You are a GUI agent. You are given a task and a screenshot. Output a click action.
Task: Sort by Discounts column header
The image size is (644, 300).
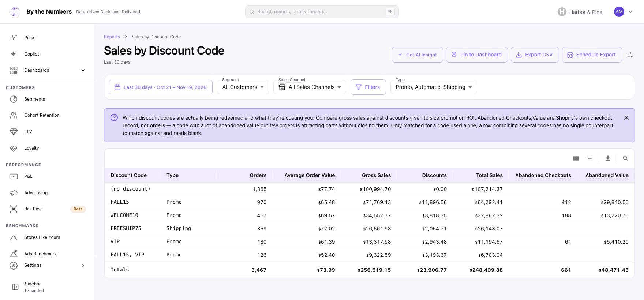(x=434, y=176)
